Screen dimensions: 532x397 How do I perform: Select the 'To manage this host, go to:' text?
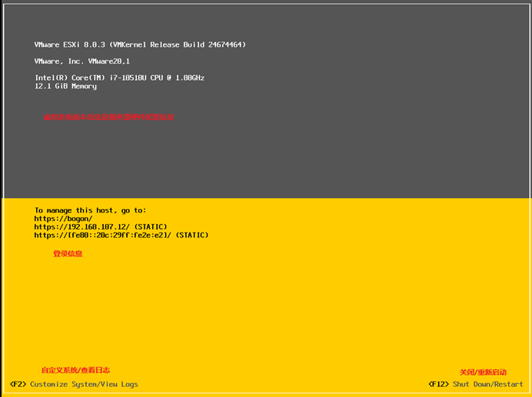90,210
